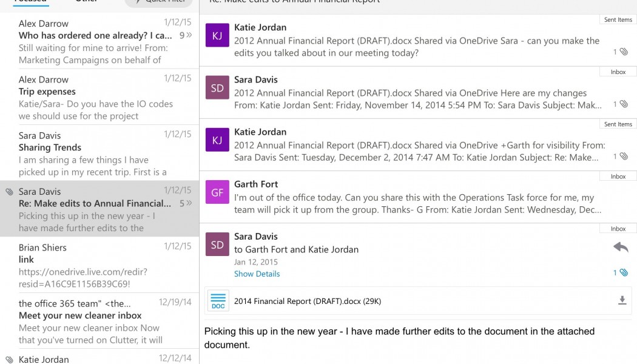Click the DOC file icon of the attachment

tap(218, 301)
